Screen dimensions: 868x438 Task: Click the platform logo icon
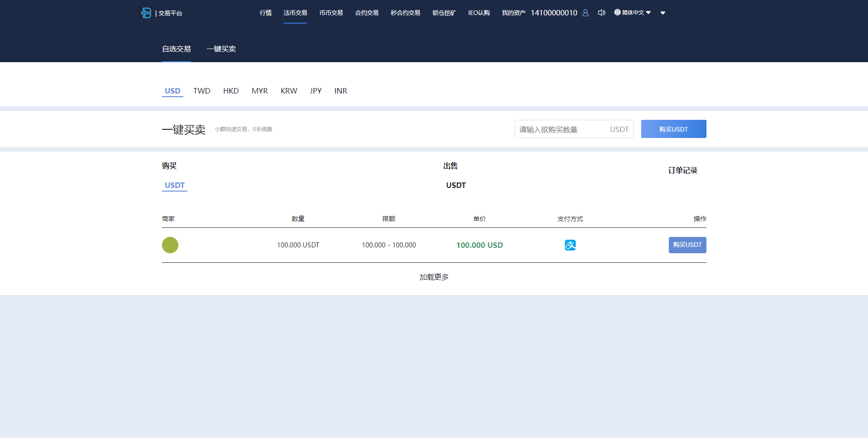click(x=146, y=13)
